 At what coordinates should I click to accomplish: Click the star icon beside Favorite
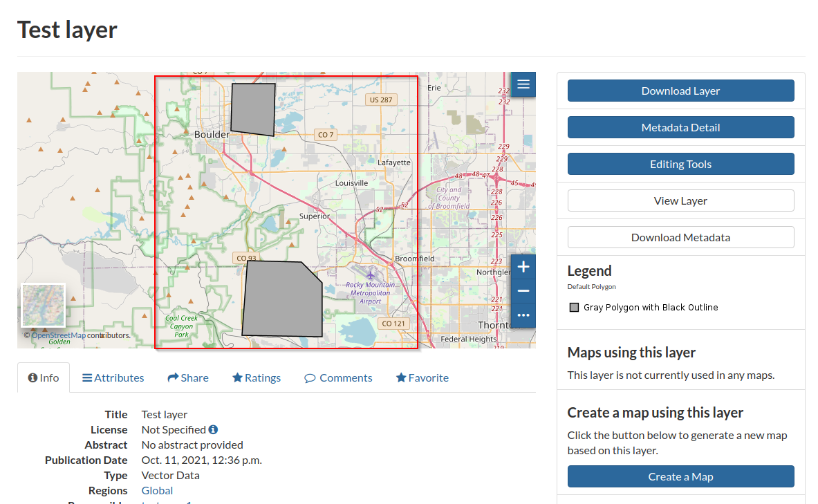[x=401, y=377]
